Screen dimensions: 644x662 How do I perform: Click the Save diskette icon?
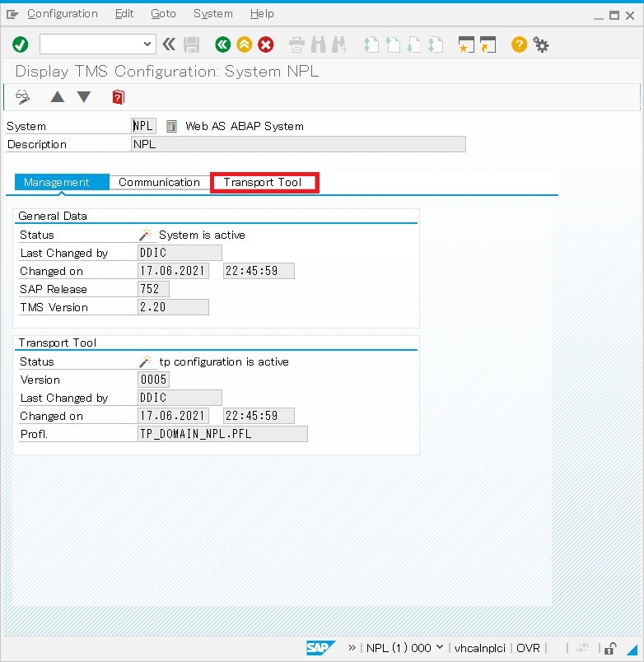pyautogui.click(x=191, y=44)
